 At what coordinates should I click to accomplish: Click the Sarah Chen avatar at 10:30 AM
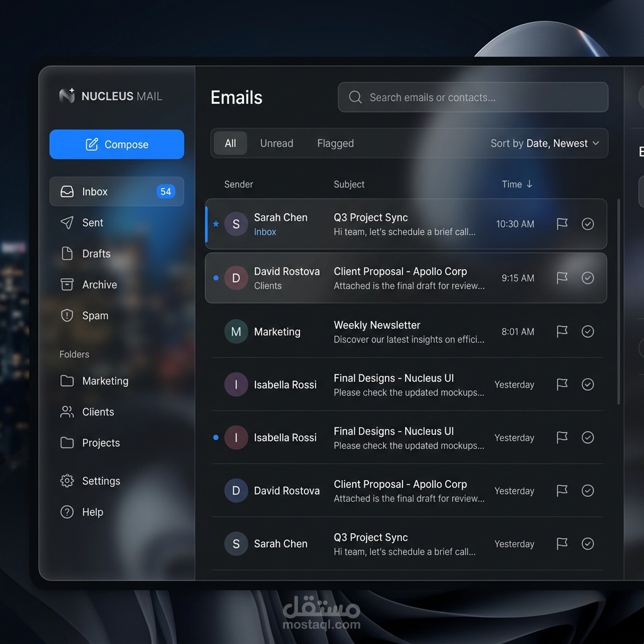[236, 224]
